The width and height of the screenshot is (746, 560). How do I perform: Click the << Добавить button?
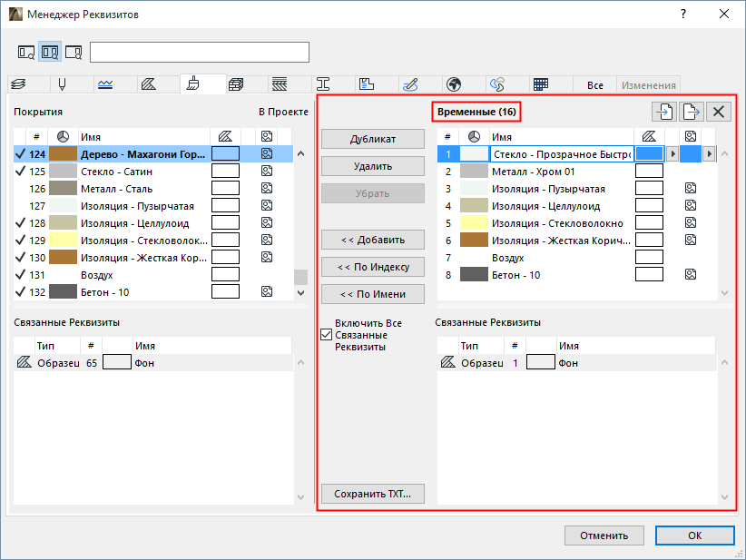(x=372, y=240)
